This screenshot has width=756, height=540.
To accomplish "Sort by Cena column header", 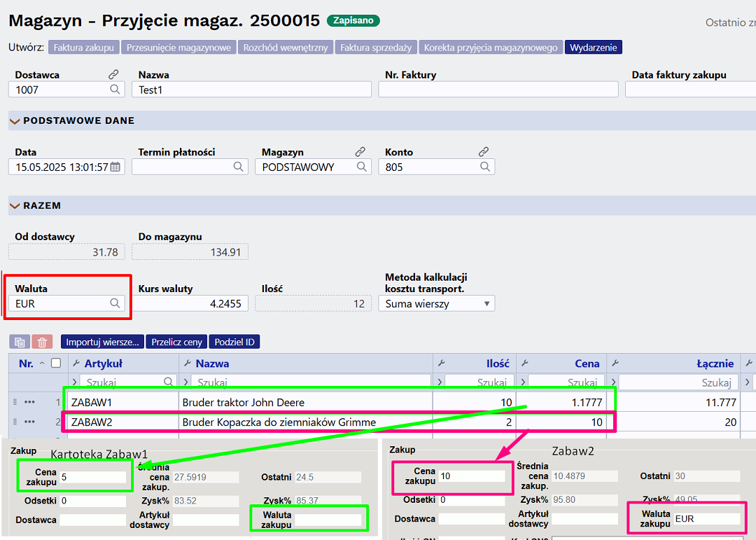I will 587,364.
